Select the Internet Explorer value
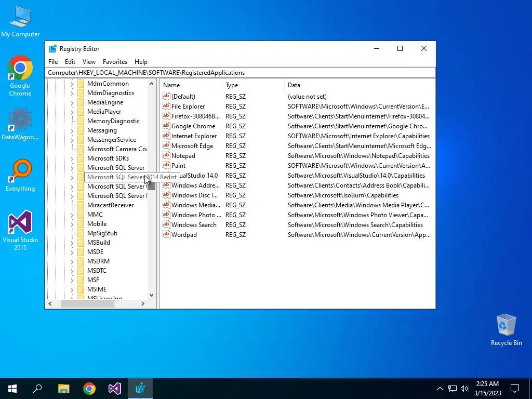Viewport: 532px width, 399px height. coord(194,136)
